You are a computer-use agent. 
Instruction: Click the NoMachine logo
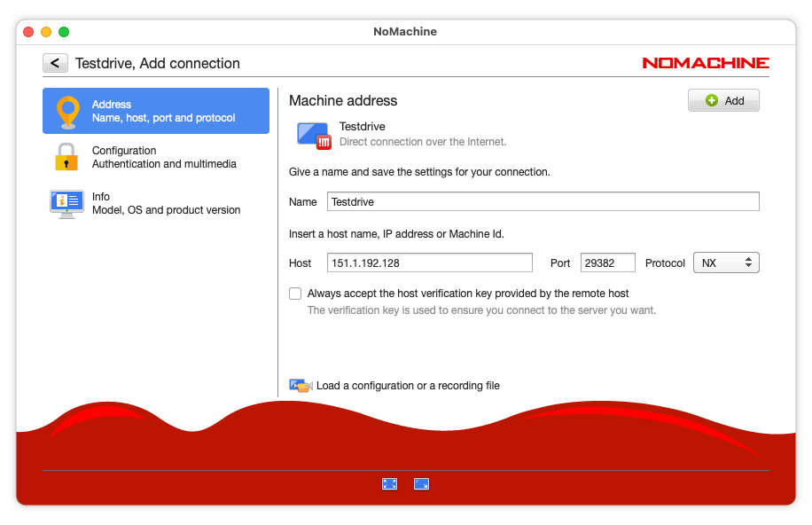tap(706, 63)
